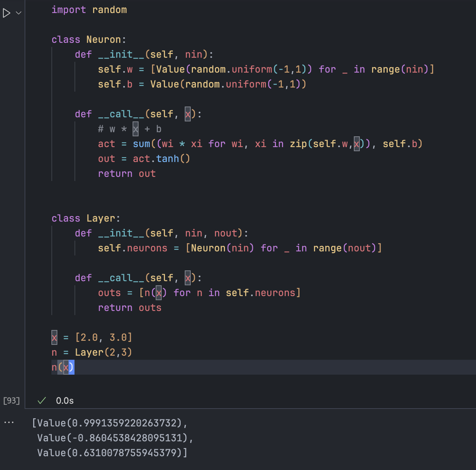The width and height of the screenshot is (476, 470).
Task: Click the class Neuron definition line
Action: click(x=88, y=39)
